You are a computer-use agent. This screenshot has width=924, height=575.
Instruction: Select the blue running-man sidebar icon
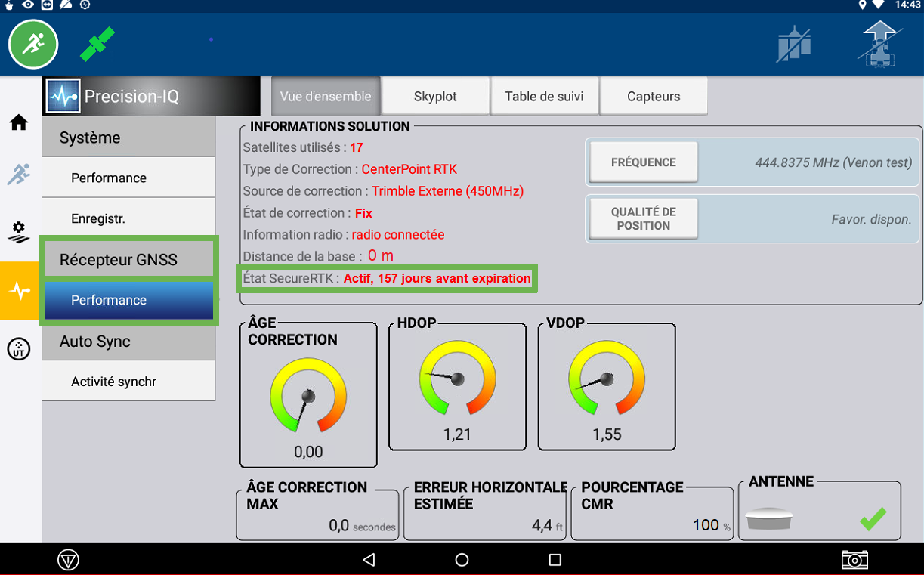click(19, 175)
